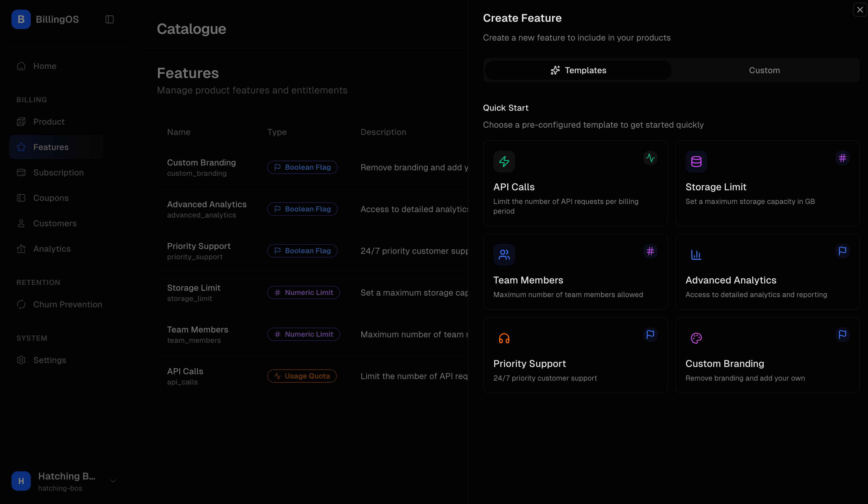Image resolution: width=868 pixels, height=504 pixels.
Task: Click the Team Members people icon
Action: pos(504,255)
